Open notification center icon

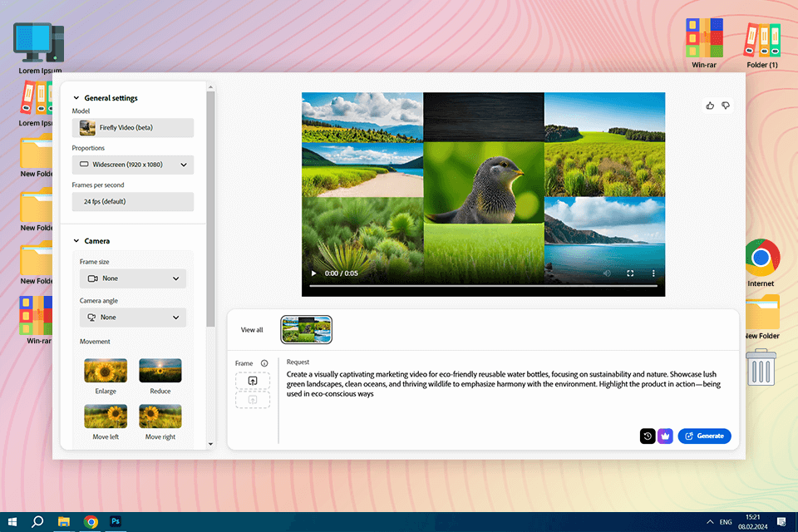click(x=781, y=522)
